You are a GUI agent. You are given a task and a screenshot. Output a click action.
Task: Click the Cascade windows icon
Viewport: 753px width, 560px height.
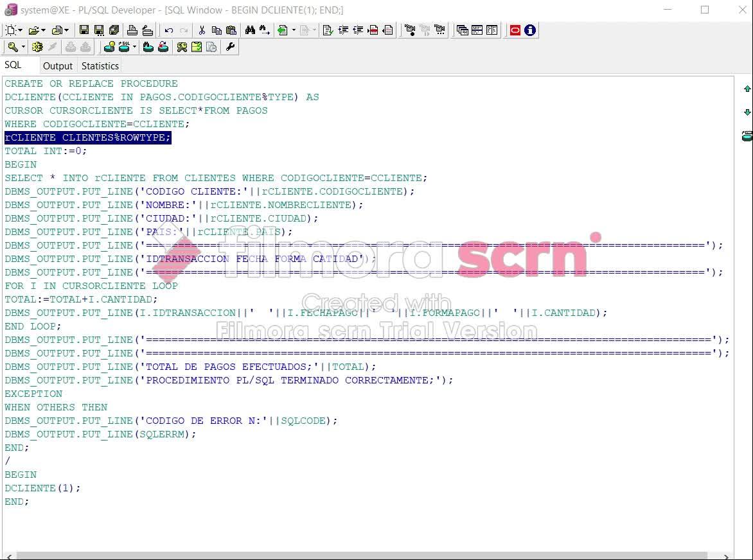click(462, 30)
